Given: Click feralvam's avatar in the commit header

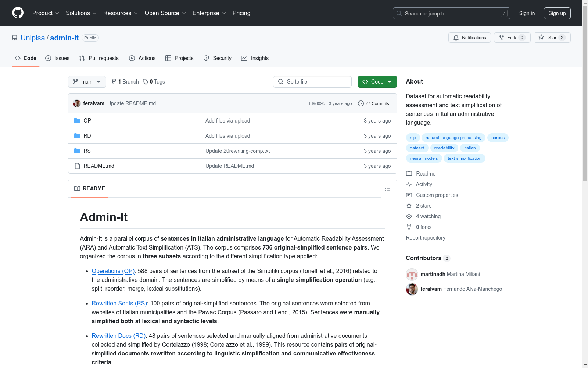Looking at the screenshot, I should coord(77,103).
